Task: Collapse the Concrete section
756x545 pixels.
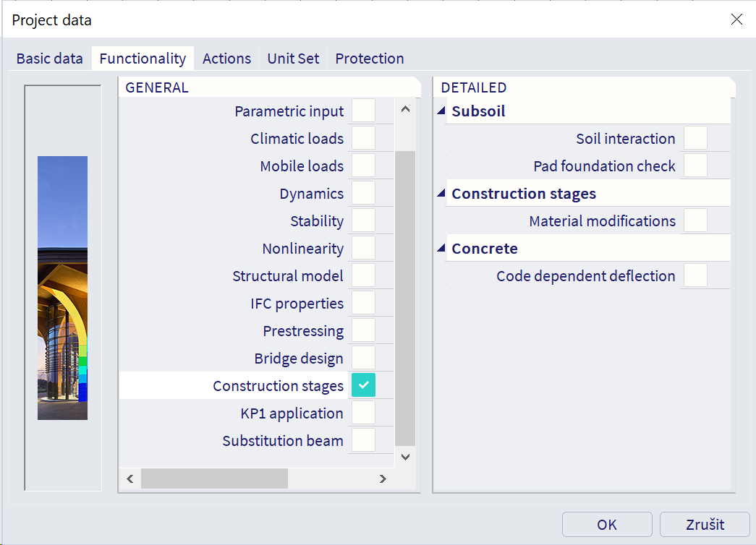Action: click(441, 246)
